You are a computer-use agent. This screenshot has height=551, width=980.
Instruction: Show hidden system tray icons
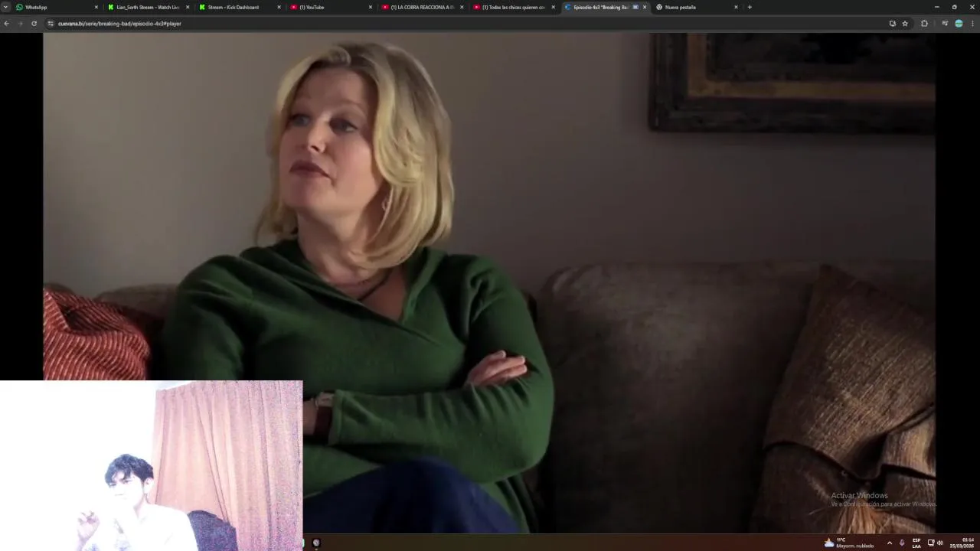click(889, 543)
